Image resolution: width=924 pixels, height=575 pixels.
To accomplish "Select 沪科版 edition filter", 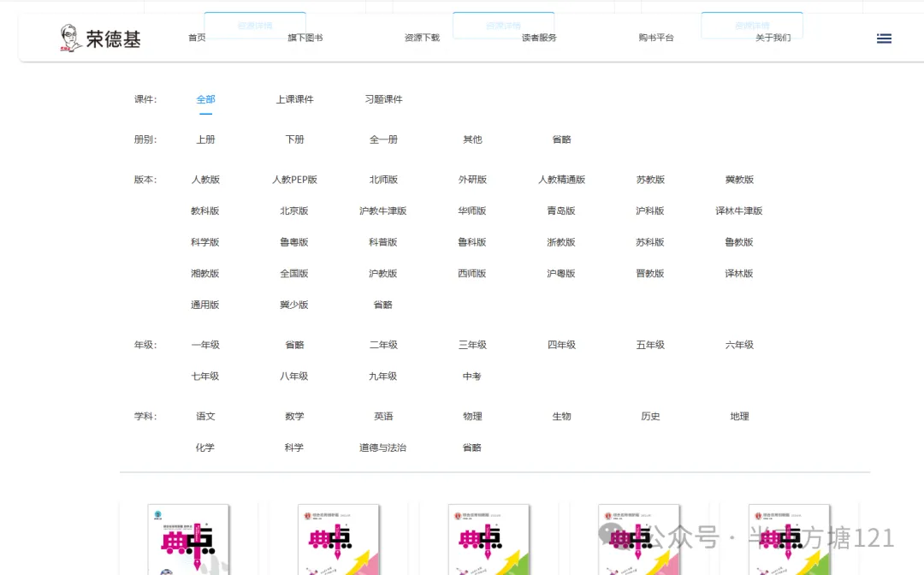I will (x=650, y=210).
